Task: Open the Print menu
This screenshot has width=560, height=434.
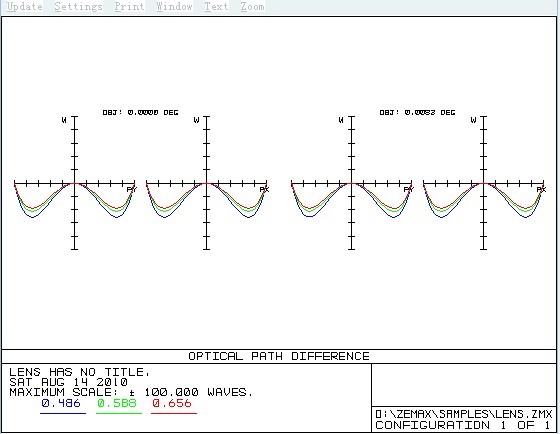Action: click(130, 7)
